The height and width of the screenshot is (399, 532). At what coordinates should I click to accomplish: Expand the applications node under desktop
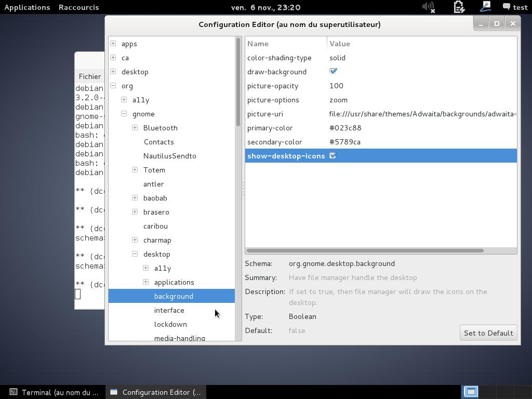(x=145, y=282)
